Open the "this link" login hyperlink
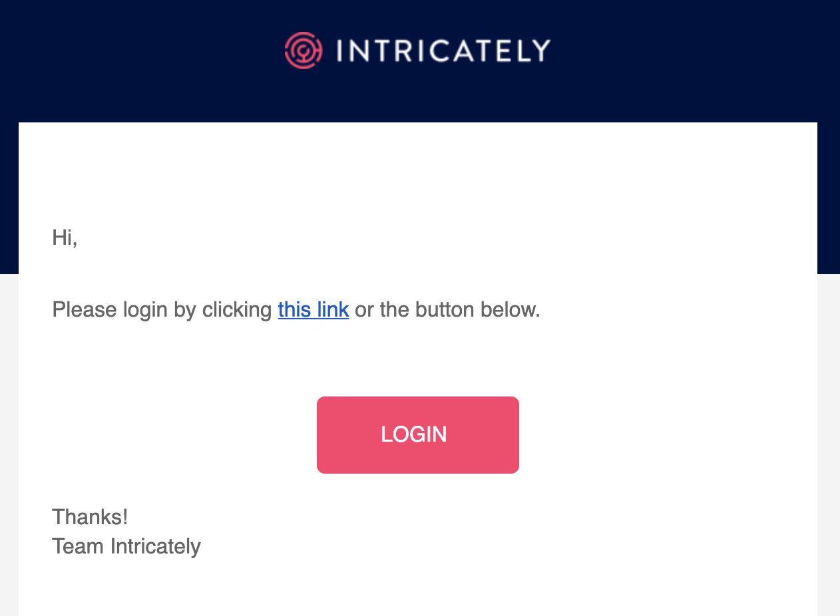This screenshot has width=840, height=616. coord(313,309)
